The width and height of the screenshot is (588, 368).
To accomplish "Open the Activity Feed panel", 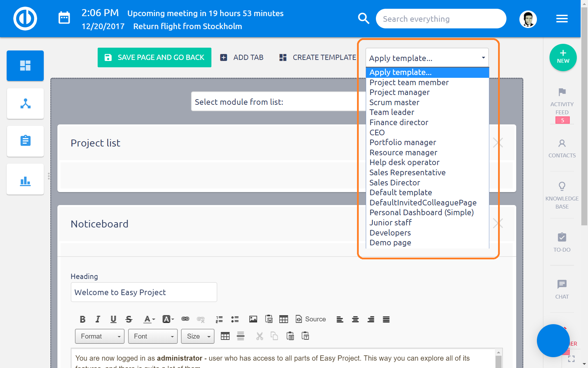I will 562,105.
